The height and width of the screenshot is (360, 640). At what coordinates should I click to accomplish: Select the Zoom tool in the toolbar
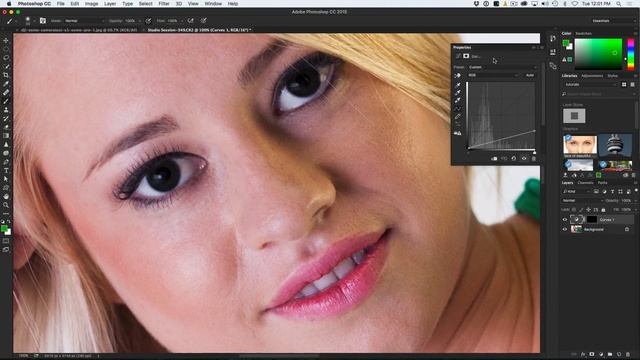(x=6, y=205)
